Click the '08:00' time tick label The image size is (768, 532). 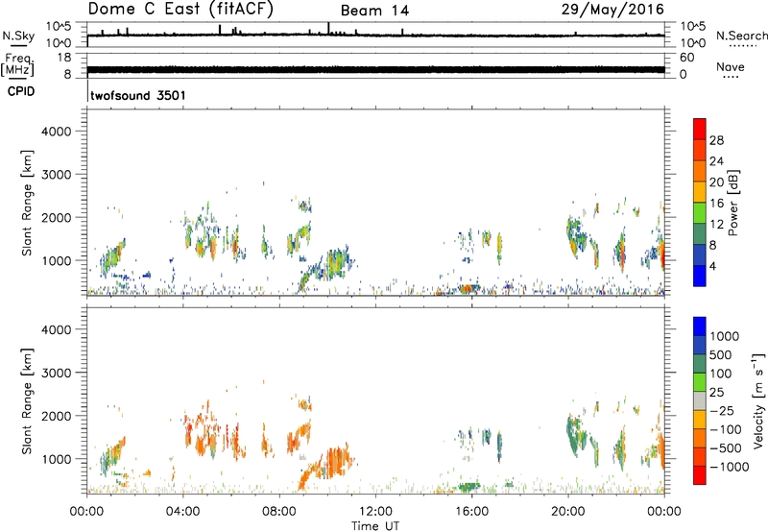click(278, 512)
